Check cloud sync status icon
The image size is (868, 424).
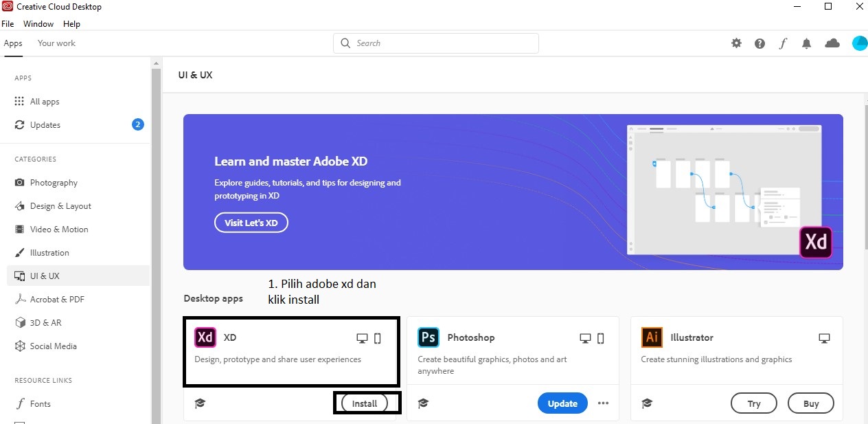click(x=832, y=43)
